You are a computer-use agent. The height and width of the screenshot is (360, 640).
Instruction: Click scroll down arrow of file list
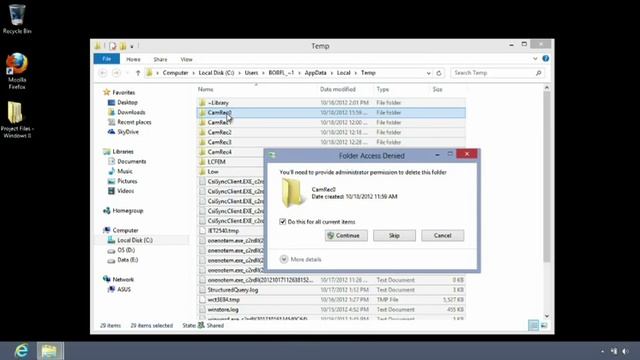tap(547, 316)
